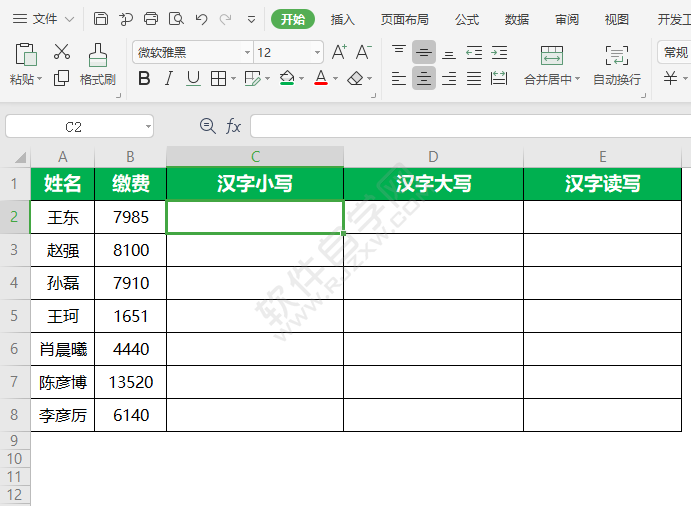Expand the fill color dropdown arrow
The height and width of the screenshot is (506, 691).
click(x=301, y=79)
